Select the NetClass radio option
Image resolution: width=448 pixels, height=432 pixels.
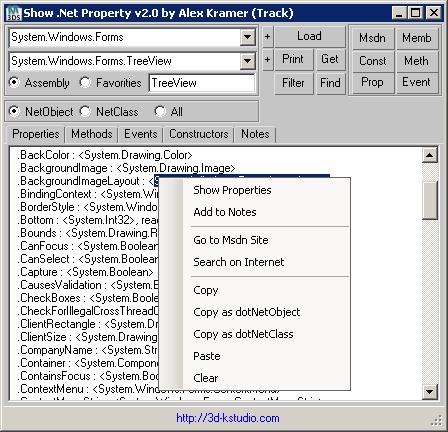pyautogui.click(x=85, y=111)
